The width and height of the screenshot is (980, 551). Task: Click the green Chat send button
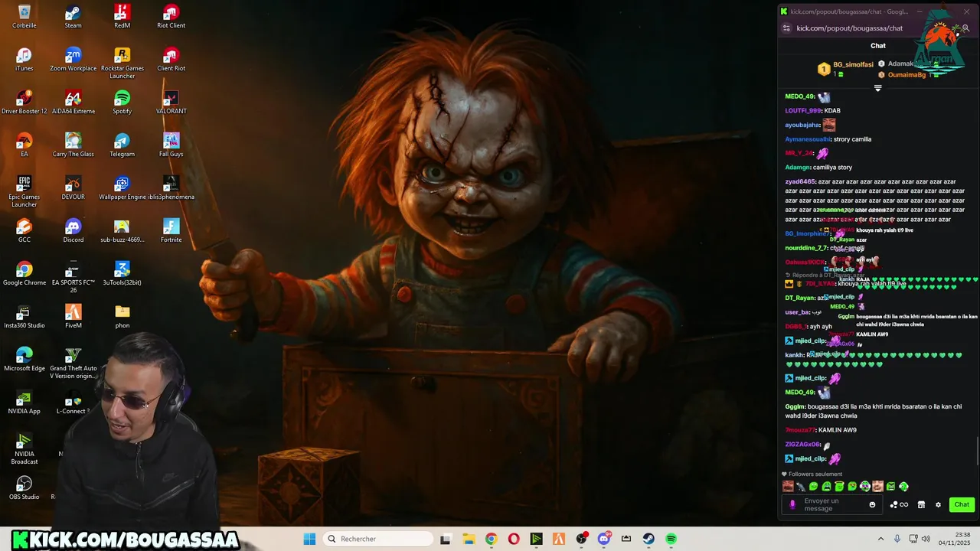pyautogui.click(x=962, y=504)
